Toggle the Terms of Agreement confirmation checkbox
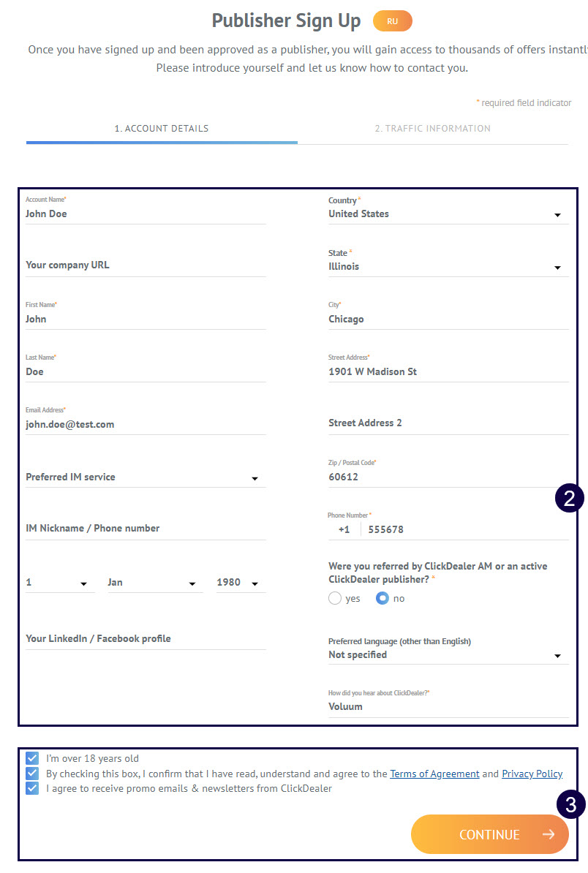Screen dimensions: 588x873 (32, 774)
